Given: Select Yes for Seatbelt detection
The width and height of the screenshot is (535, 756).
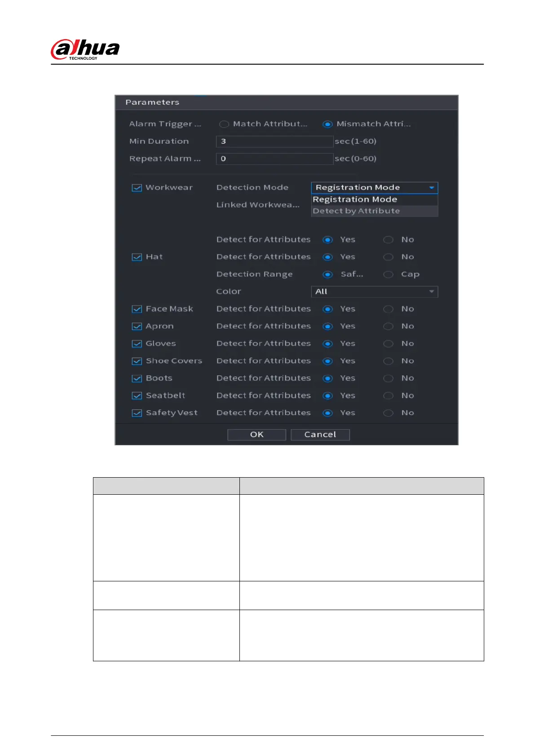Looking at the screenshot, I should click(327, 396).
